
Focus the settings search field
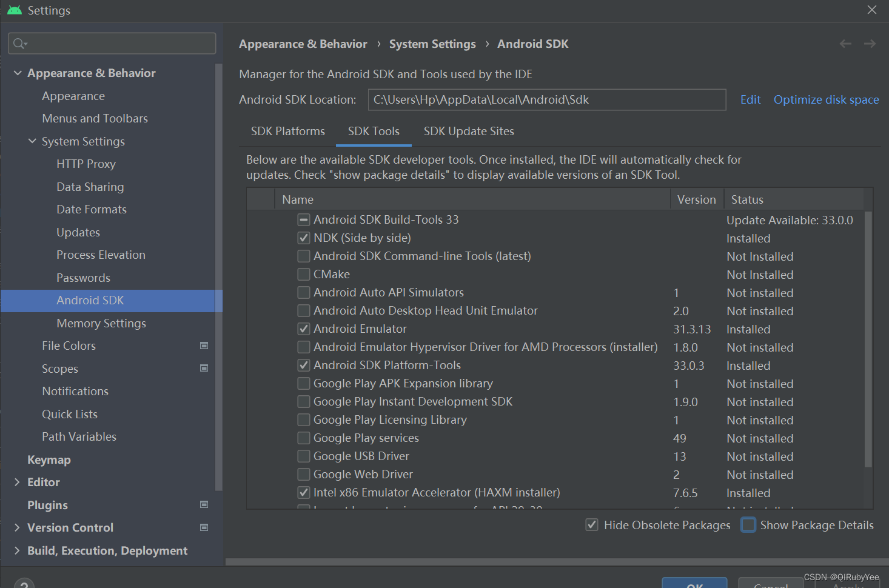tap(112, 43)
